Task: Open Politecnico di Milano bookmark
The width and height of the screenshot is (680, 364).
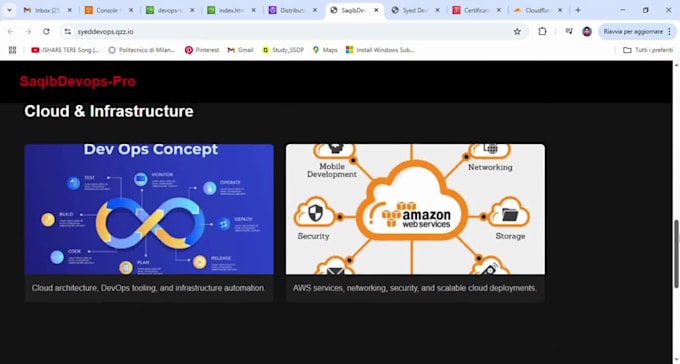Action: pos(142,50)
